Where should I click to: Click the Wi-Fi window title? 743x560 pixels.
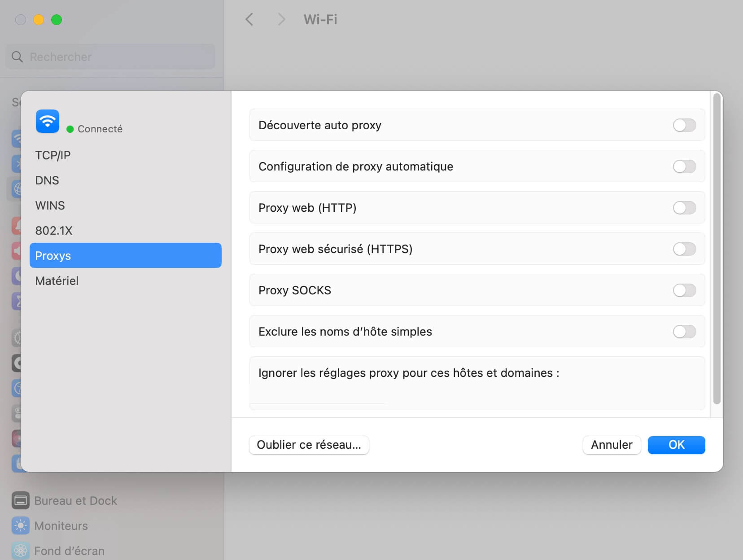pyautogui.click(x=320, y=19)
